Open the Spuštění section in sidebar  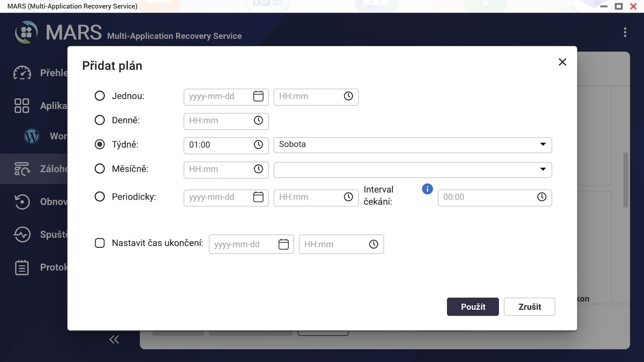pos(34,234)
